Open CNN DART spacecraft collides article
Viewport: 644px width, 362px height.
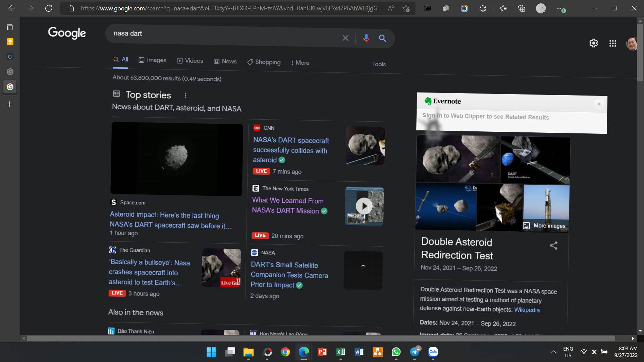(x=291, y=150)
